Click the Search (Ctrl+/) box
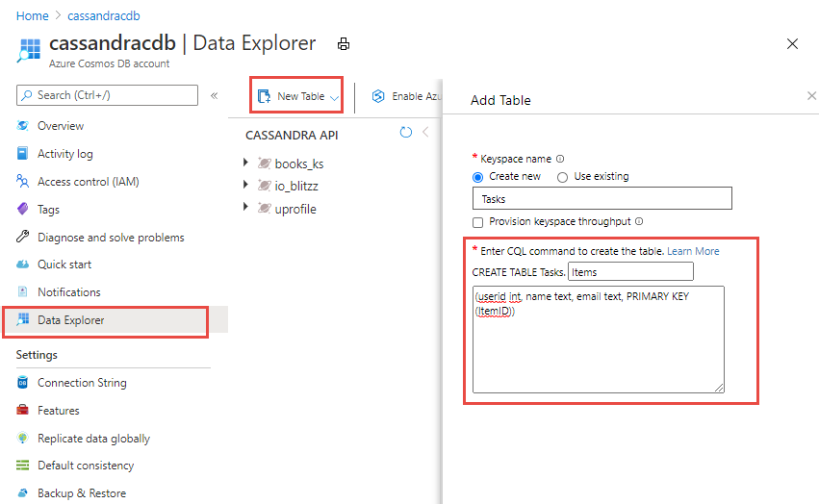 pyautogui.click(x=108, y=95)
